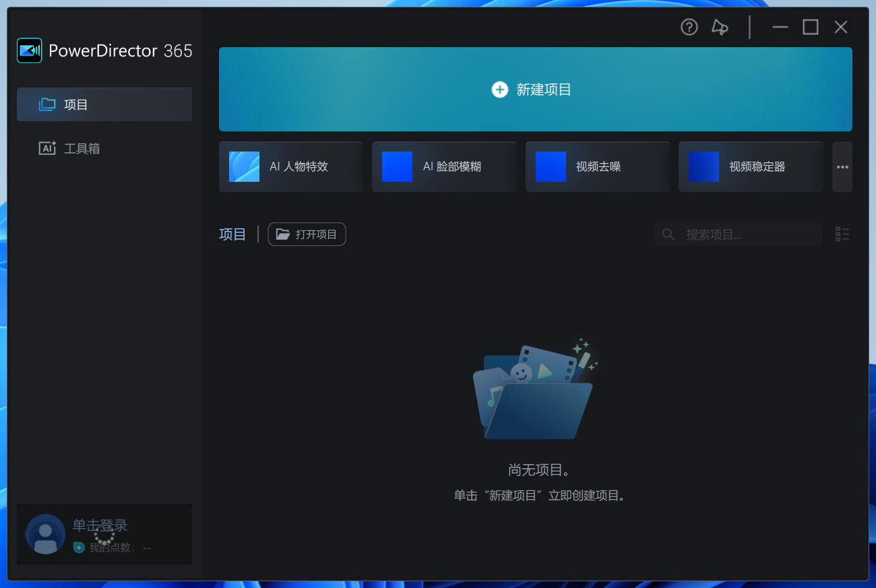Launch the 视频稳定器 tool
Image resolution: width=876 pixels, height=588 pixels.
[x=751, y=166]
